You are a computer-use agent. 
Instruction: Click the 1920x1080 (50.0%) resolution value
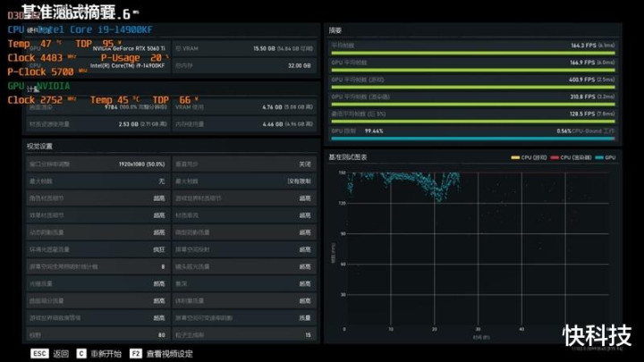click(x=141, y=164)
